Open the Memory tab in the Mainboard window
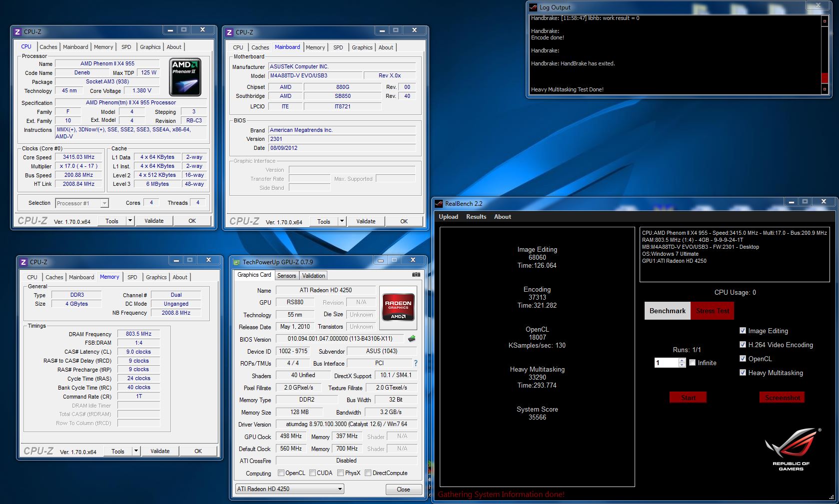 (315, 47)
